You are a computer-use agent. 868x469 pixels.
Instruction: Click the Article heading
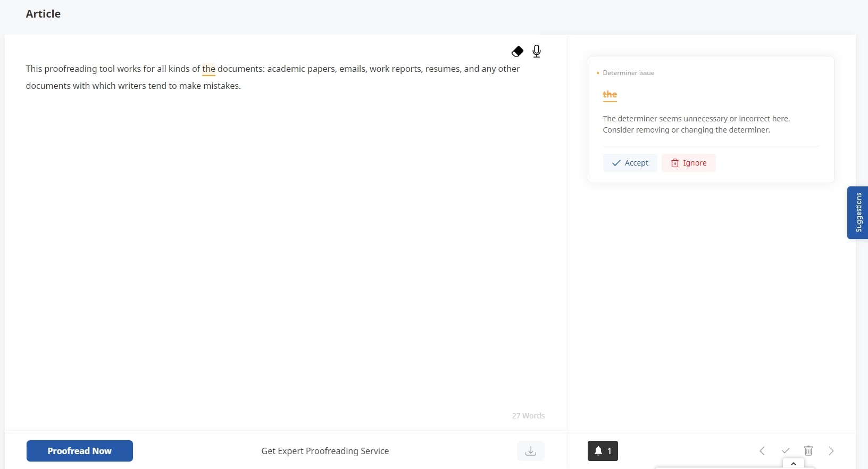tap(43, 14)
